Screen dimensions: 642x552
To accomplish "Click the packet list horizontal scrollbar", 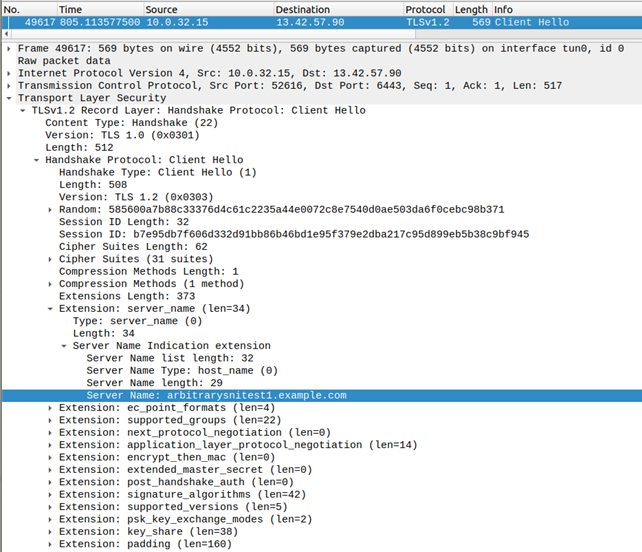I will pos(320,34).
